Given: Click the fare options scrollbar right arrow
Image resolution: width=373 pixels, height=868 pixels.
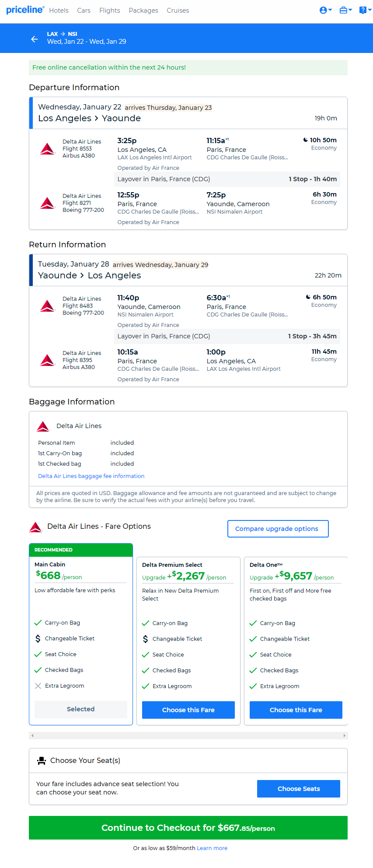Looking at the screenshot, I should pos(345,735).
